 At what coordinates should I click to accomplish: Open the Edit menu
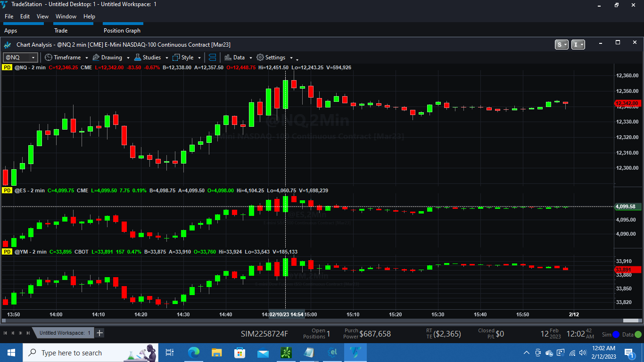(x=25, y=16)
